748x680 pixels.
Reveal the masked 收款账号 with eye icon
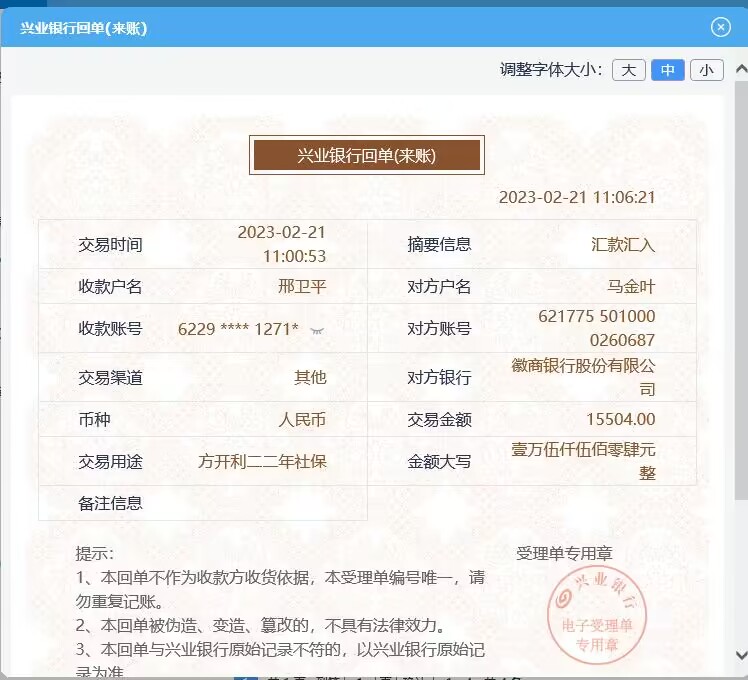318,329
